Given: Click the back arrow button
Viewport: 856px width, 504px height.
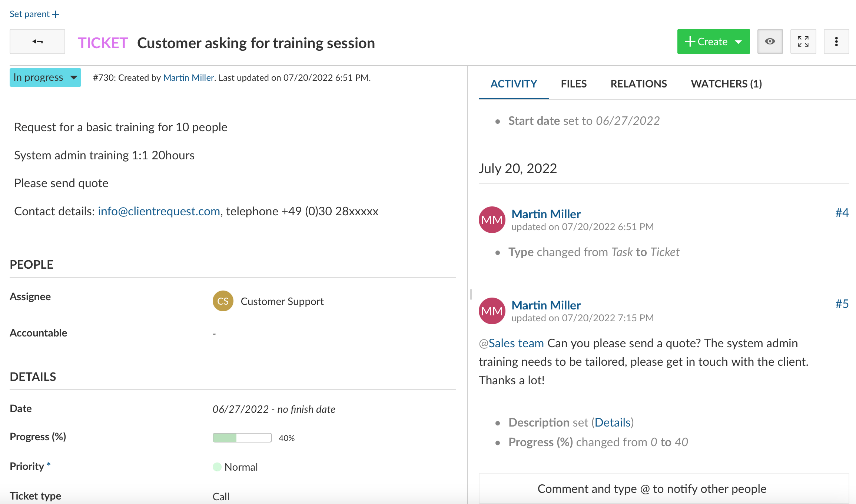Looking at the screenshot, I should [x=37, y=42].
